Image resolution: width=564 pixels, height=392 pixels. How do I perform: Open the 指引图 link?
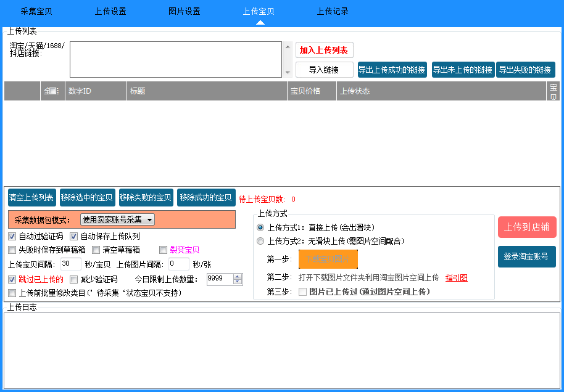point(457,278)
